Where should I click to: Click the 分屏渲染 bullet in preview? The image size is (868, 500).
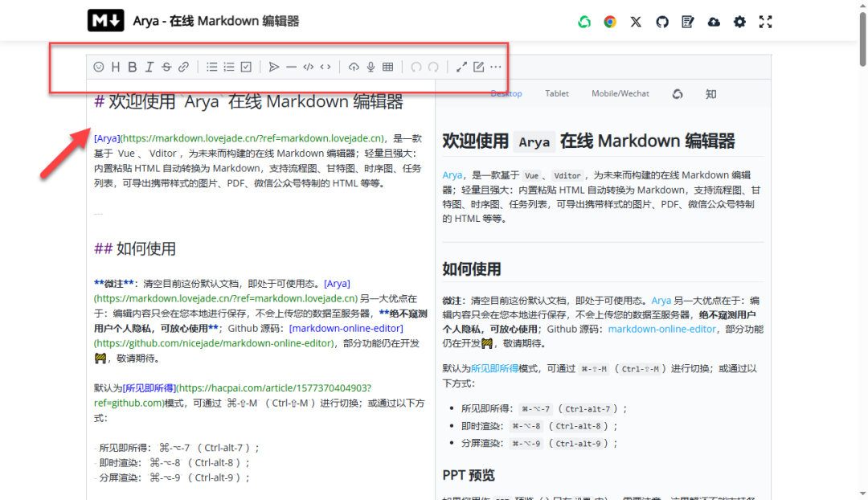click(540, 443)
